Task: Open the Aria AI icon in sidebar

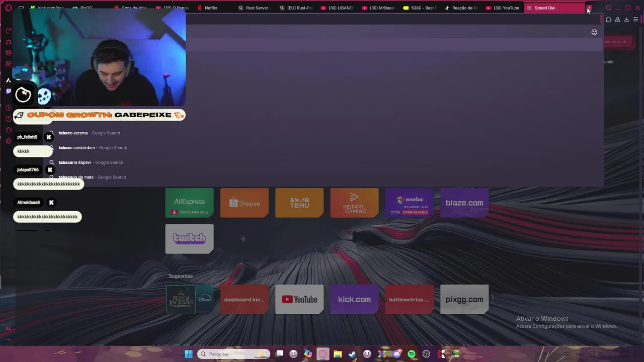Action: [8, 80]
